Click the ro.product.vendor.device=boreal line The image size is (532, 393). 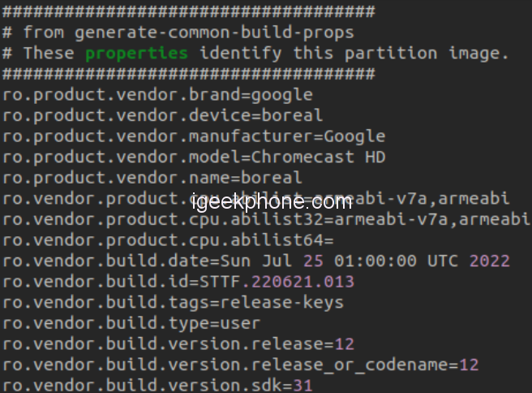click(162, 115)
